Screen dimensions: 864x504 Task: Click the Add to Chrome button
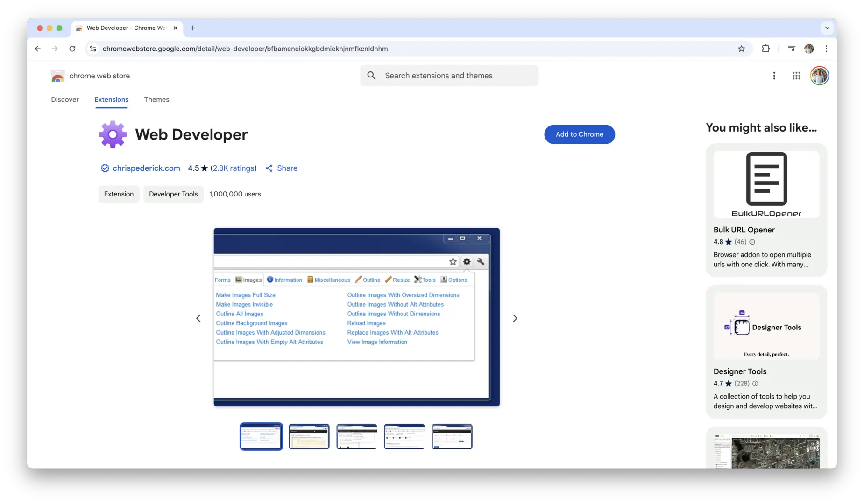click(x=579, y=134)
